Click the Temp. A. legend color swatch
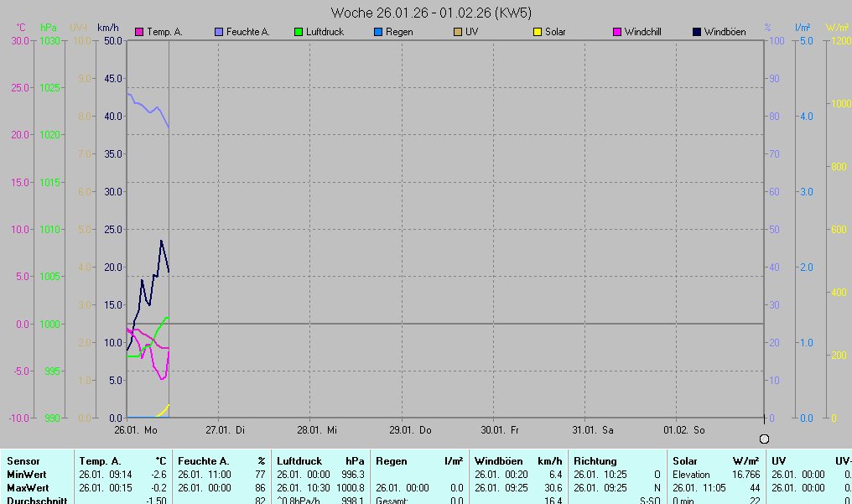852x504 pixels. tap(139, 33)
